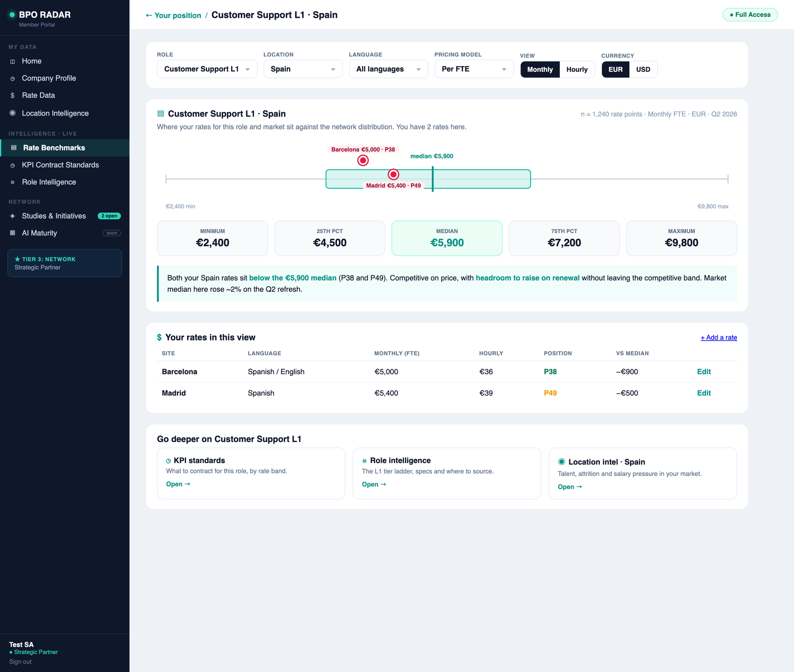This screenshot has width=794, height=672.
Task: Select Rate Benchmarks menu item
Action: [65, 148]
